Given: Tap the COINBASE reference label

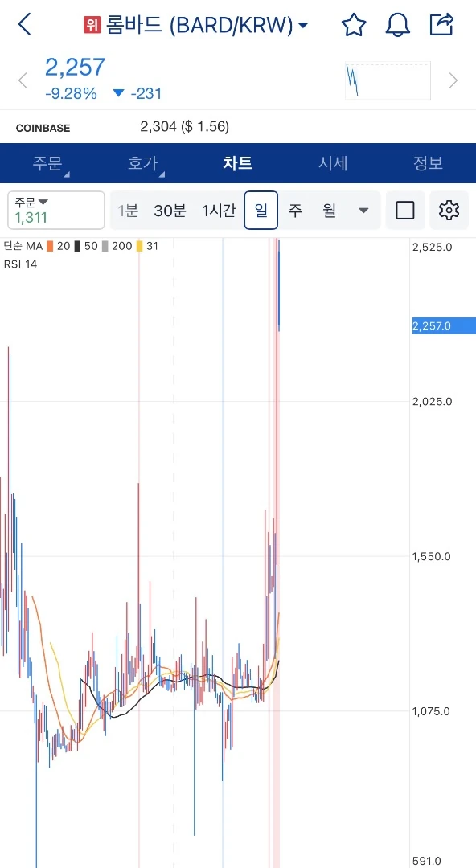Looking at the screenshot, I should [43, 129].
